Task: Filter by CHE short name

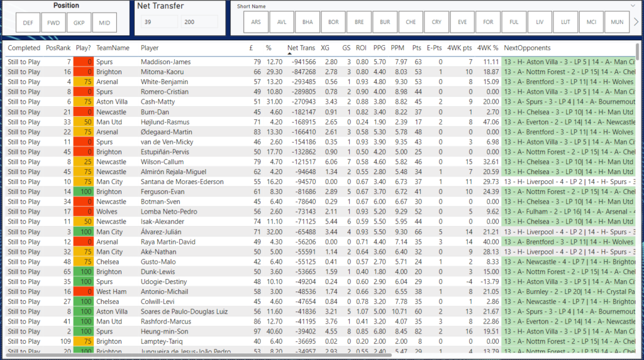Action: pos(411,22)
